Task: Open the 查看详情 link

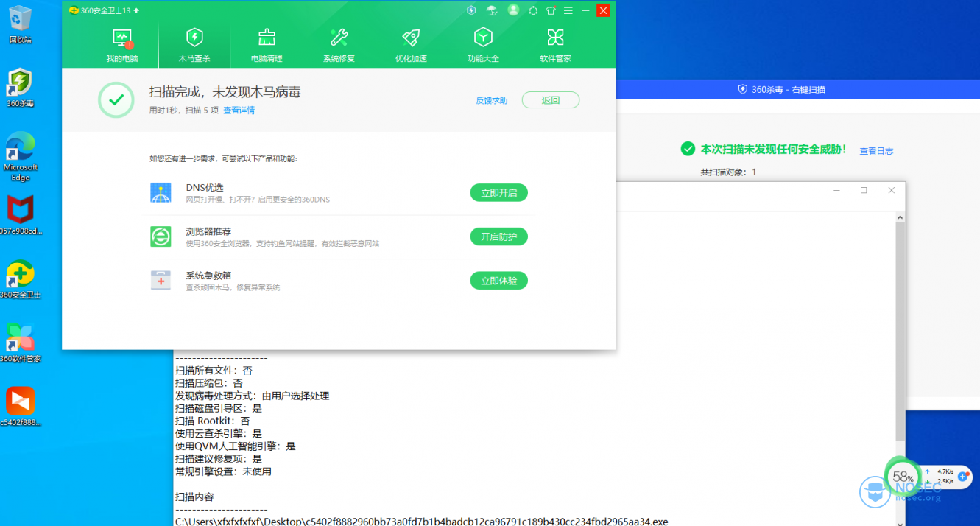Action: point(239,111)
